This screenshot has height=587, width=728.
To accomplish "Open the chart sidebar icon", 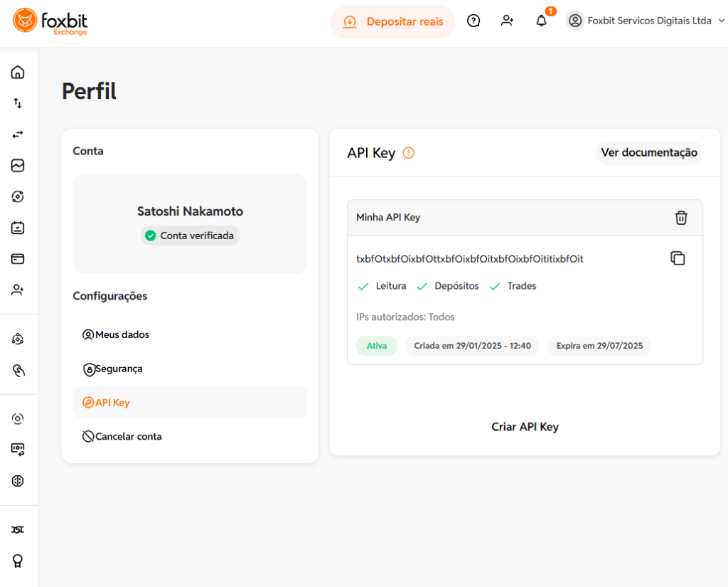I will (18, 166).
